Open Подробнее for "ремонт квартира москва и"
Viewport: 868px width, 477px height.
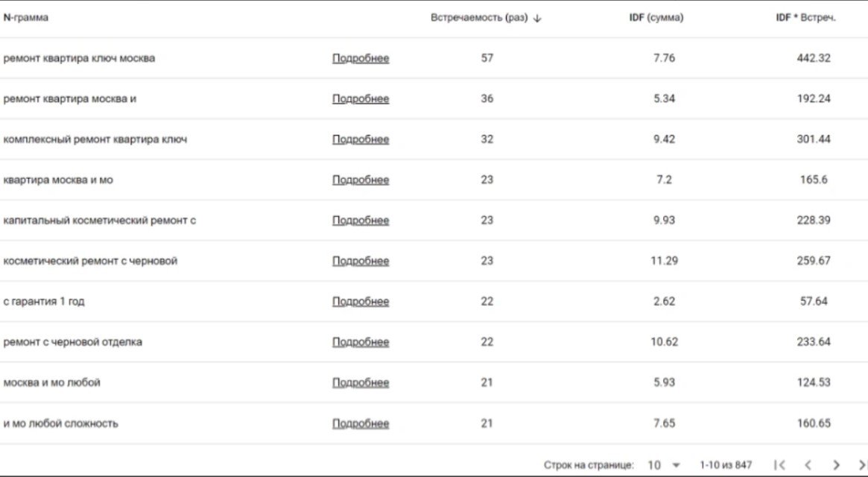pos(361,98)
